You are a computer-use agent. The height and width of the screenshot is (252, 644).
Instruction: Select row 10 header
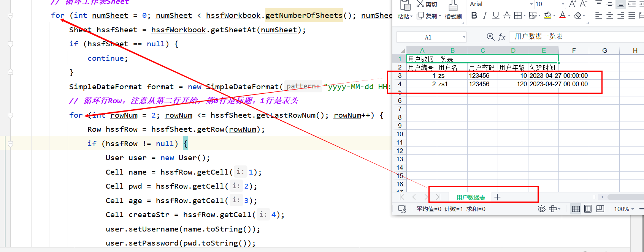pos(400,134)
